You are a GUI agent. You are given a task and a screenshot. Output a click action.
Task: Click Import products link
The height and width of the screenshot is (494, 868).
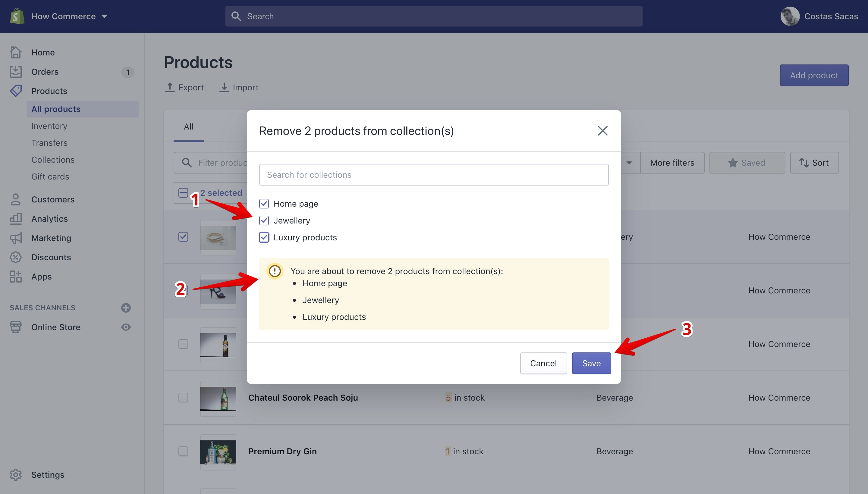239,87
